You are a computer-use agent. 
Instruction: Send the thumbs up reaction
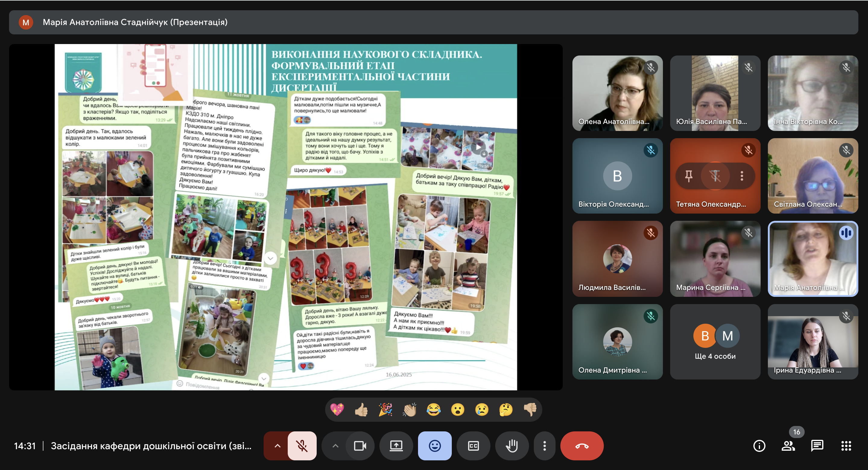coord(361,410)
